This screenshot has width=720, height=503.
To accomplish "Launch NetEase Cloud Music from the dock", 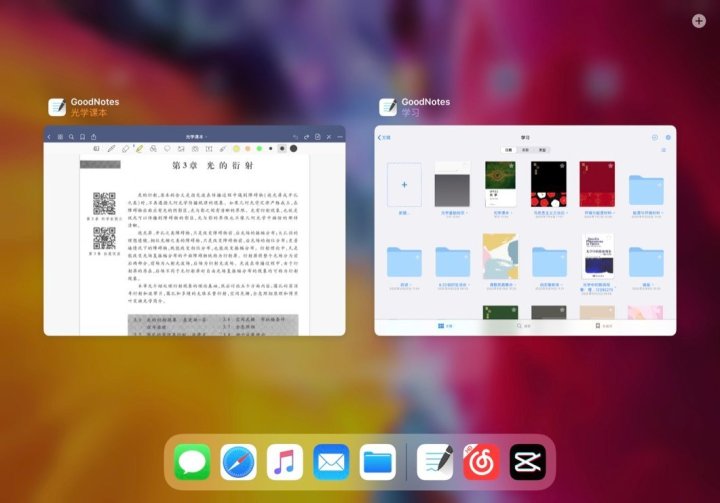I will coord(481,462).
